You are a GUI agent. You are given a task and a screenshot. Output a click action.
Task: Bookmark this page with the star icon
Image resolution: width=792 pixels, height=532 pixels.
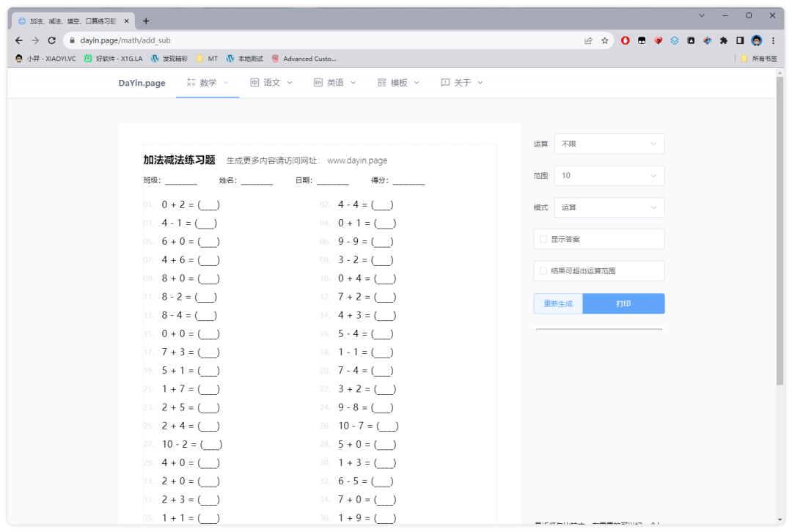coord(604,41)
